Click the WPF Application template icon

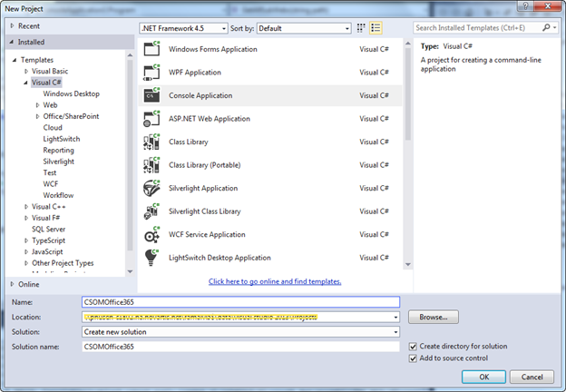(x=151, y=73)
